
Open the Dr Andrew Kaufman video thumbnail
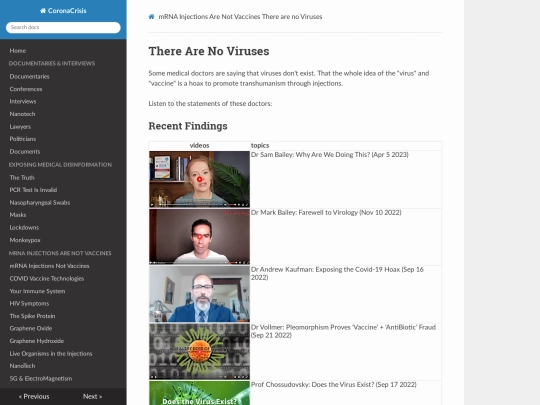(199, 294)
